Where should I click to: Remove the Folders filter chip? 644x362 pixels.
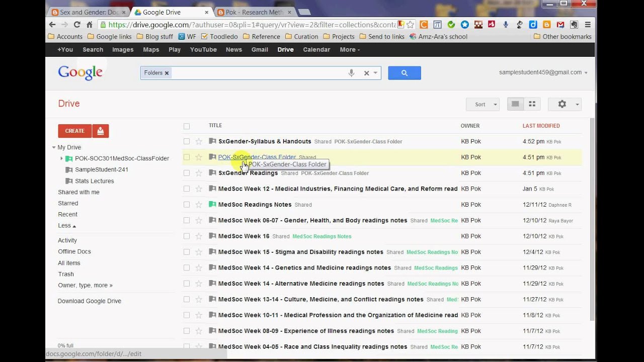[167, 73]
